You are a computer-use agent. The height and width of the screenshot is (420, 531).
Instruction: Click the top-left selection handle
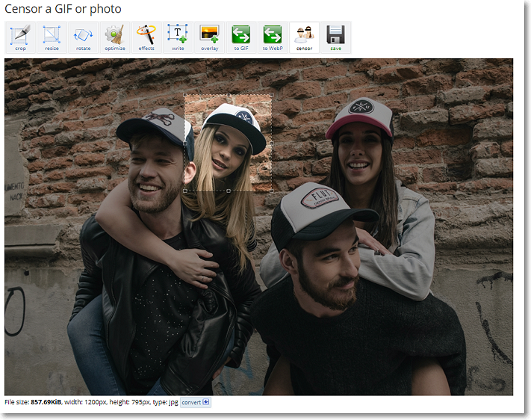[185, 95]
